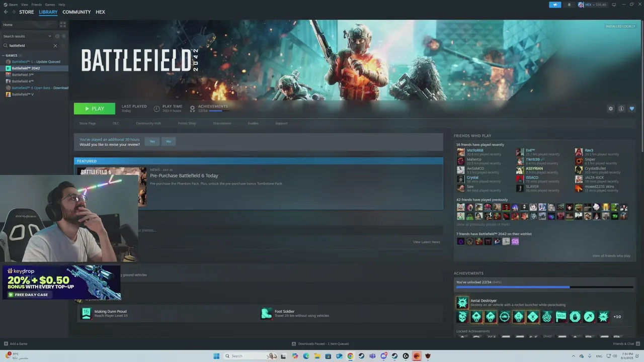Show the +10 more achievements
The height and width of the screenshot is (362, 644).
(617, 317)
